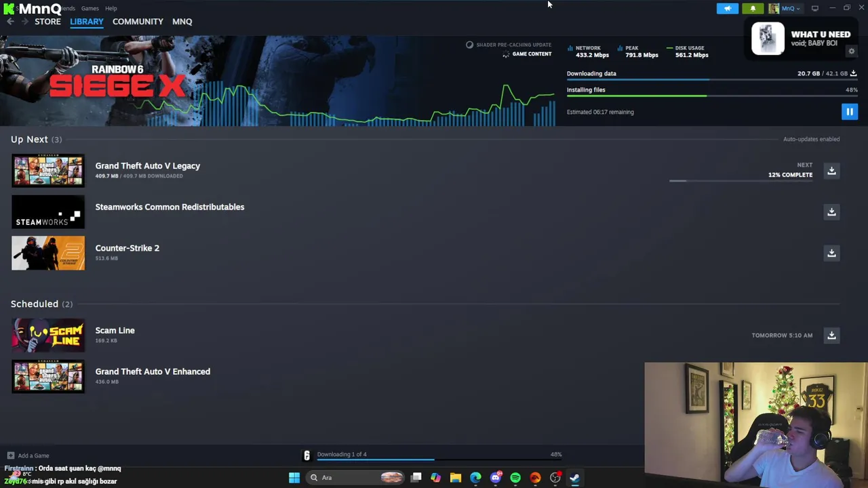
Task: Click the MnQ profile avatar
Action: tap(774, 8)
